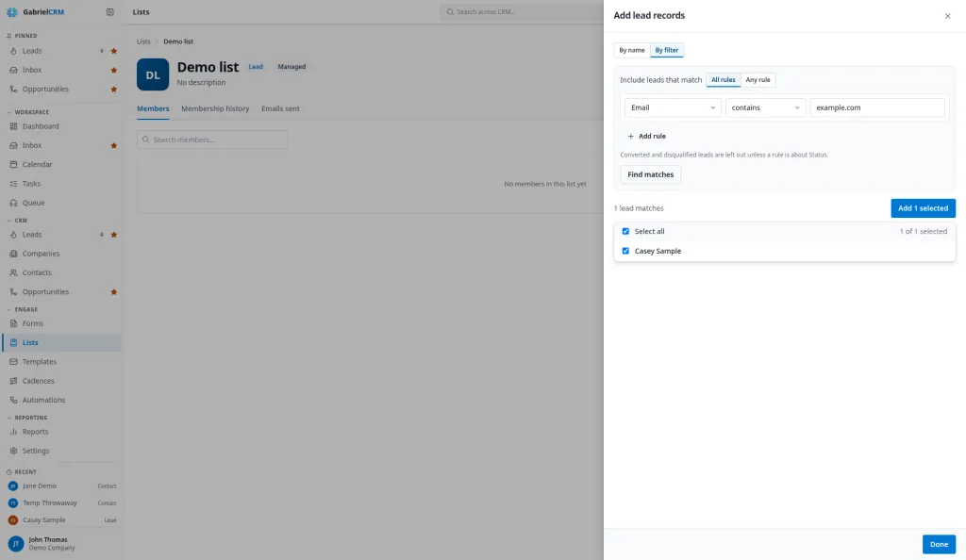The height and width of the screenshot is (560, 966).
Task: Click the example.com value field
Action: click(x=877, y=107)
